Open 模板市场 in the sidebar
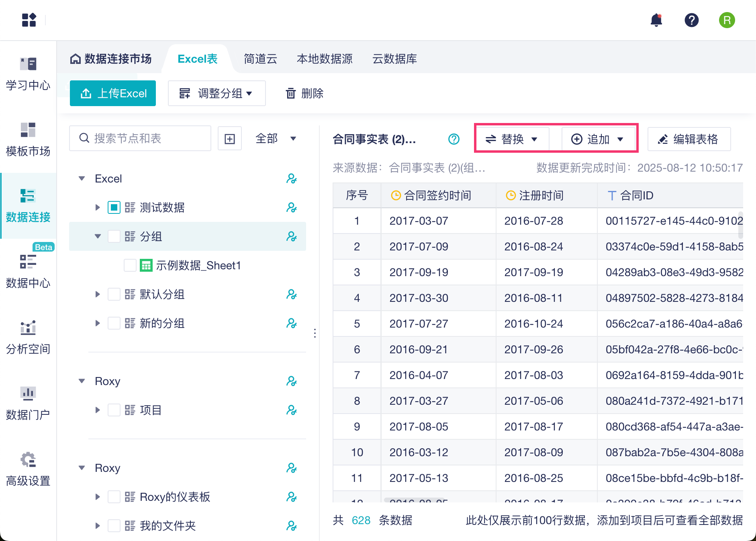Screen dimensions: 756x541 28,139
